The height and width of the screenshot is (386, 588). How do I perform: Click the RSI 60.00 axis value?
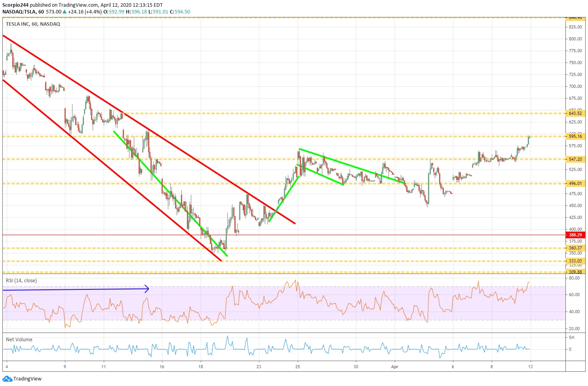[574, 295]
